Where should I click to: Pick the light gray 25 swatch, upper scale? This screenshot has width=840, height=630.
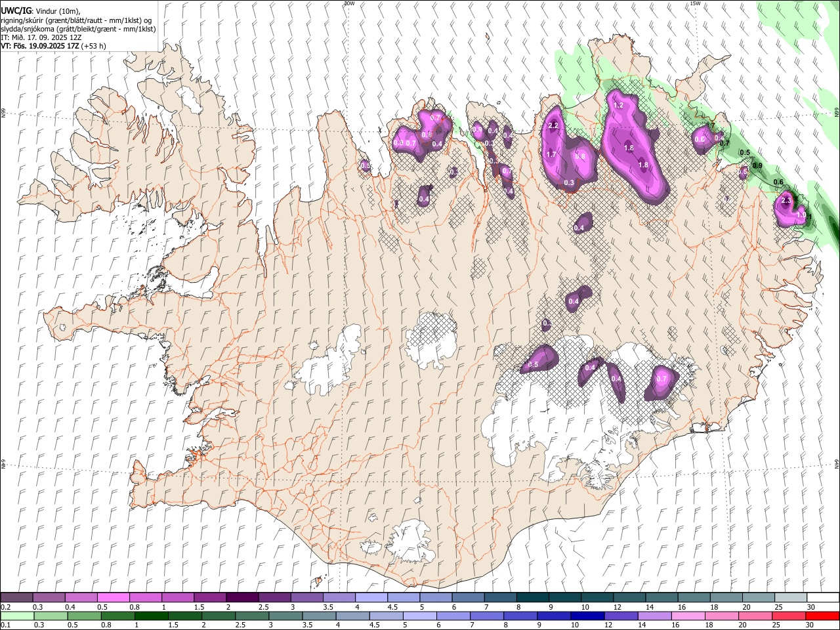point(791,597)
